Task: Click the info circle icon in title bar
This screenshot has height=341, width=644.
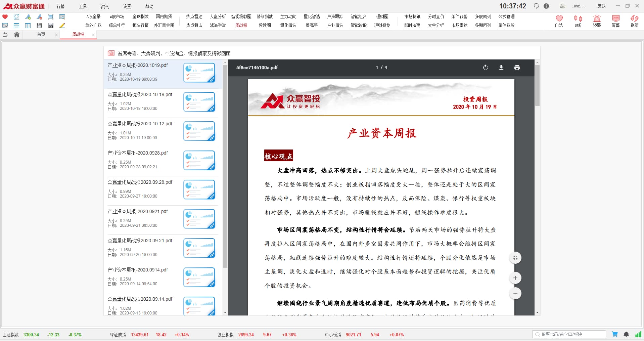Action: tap(546, 6)
